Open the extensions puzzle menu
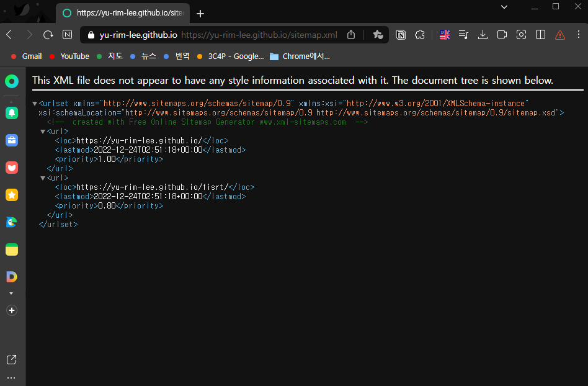Viewport: 588px width, 386px height. point(420,35)
